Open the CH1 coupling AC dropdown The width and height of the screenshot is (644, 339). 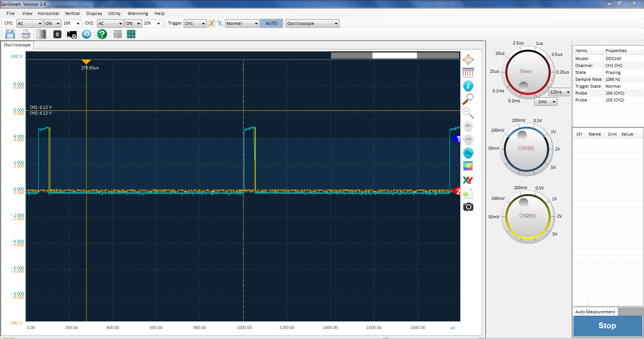pos(30,23)
